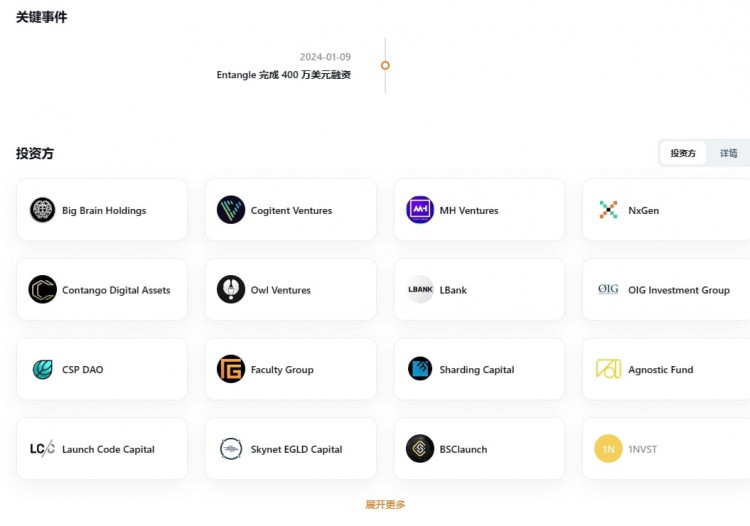Select the Sharding Capital name text
The height and width of the screenshot is (526, 750).
pos(477,370)
